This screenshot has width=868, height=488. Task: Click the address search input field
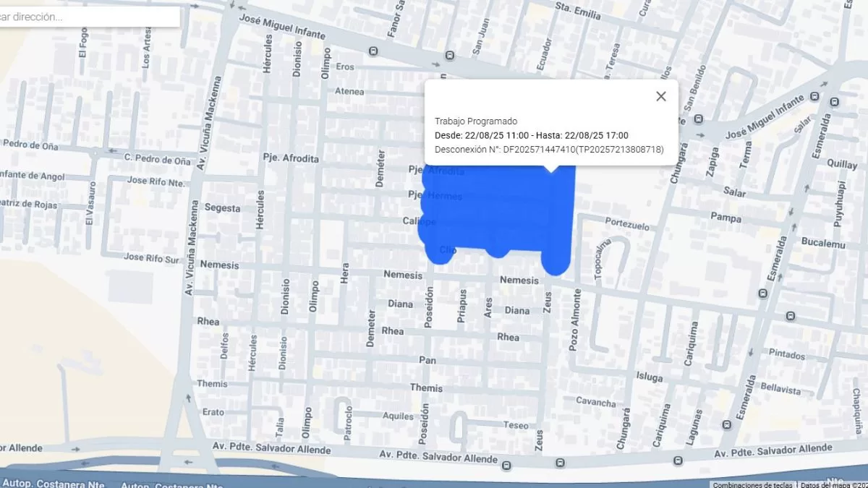click(87, 17)
